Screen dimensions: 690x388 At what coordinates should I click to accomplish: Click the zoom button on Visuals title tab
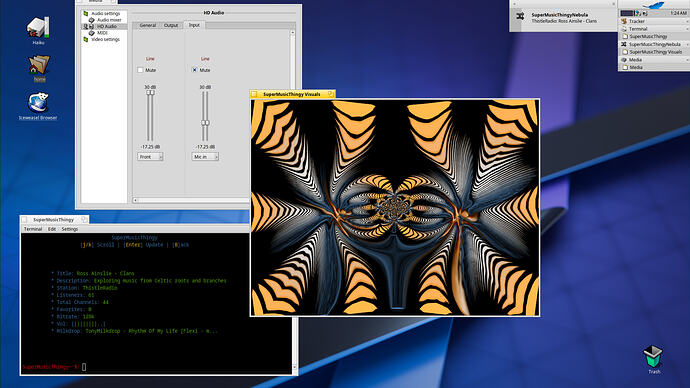click(x=330, y=94)
